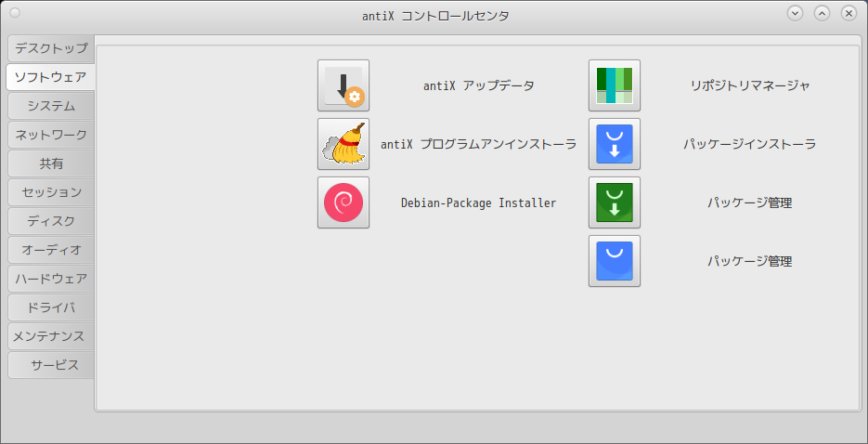Select the ソフトウェア tab
The width and height of the screenshot is (868, 444).
pos(50,77)
